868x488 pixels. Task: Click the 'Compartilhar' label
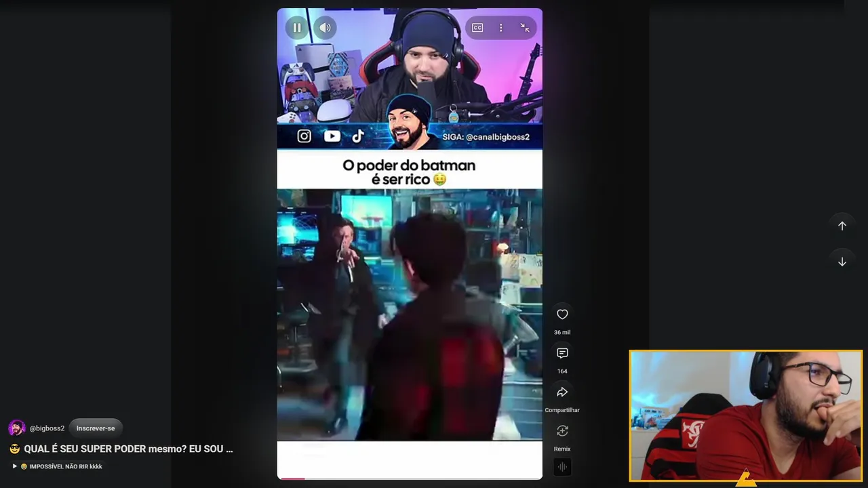[562, 410]
